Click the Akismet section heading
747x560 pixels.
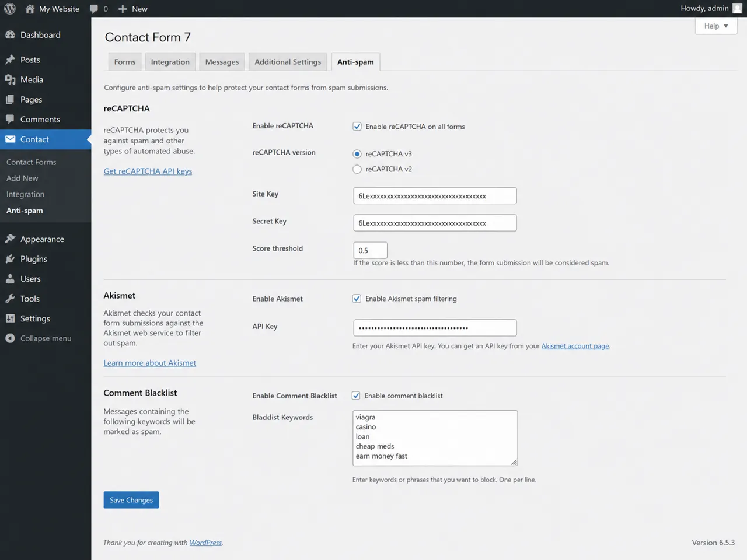(120, 296)
